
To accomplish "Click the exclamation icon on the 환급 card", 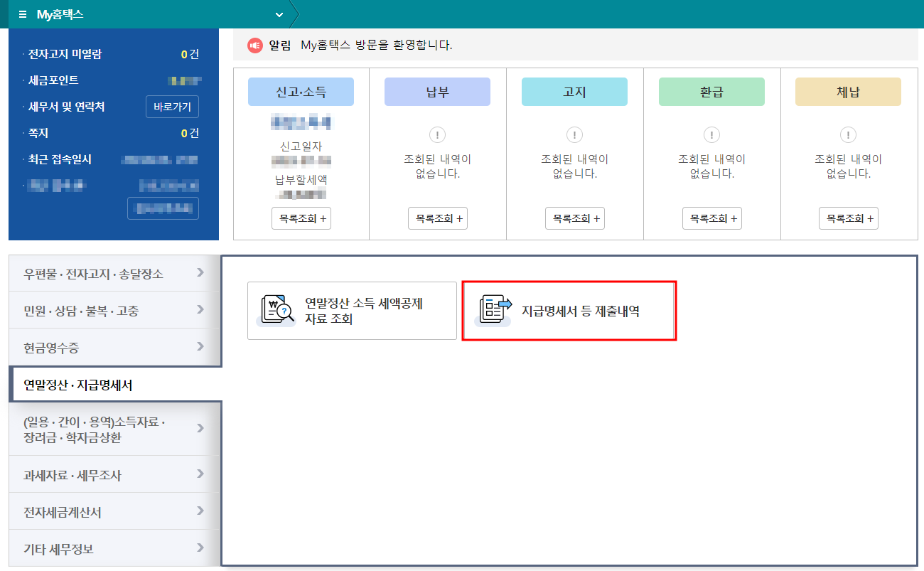I will click(711, 134).
